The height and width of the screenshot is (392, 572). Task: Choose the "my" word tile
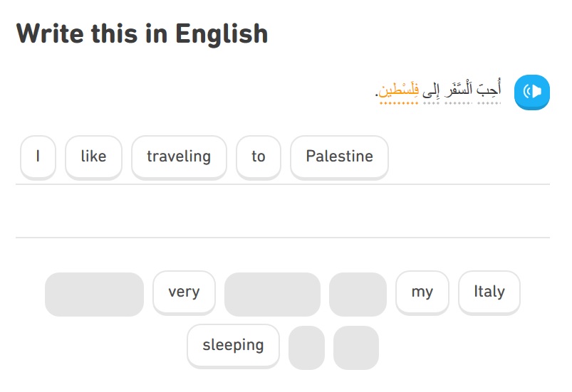pos(422,292)
